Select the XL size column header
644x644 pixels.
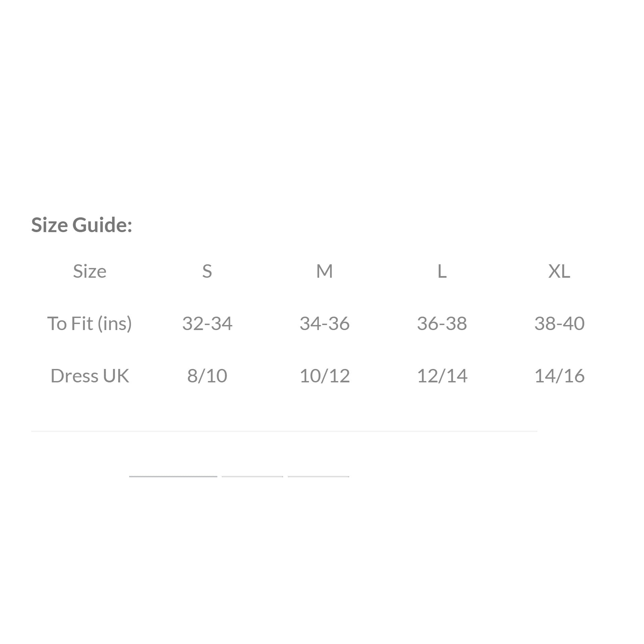click(x=559, y=271)
